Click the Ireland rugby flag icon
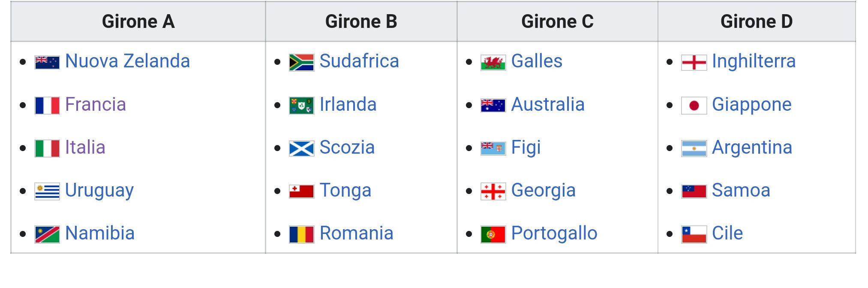 click(301, 106)
